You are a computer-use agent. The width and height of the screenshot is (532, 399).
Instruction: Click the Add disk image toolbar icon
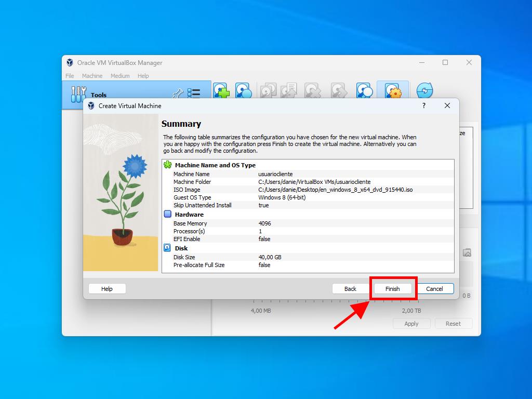coord(221,91)
